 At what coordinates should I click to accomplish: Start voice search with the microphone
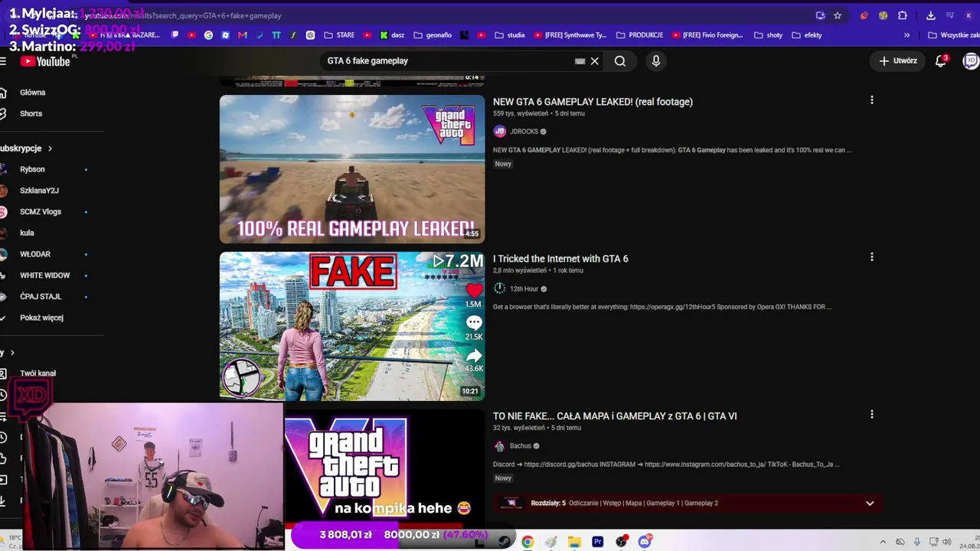(656, 61)
